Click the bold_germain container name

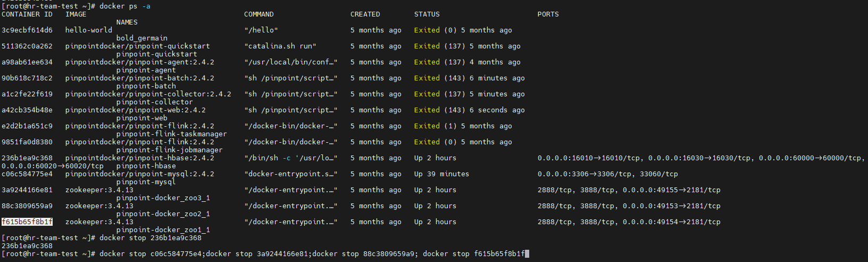(x=142, y=38)
